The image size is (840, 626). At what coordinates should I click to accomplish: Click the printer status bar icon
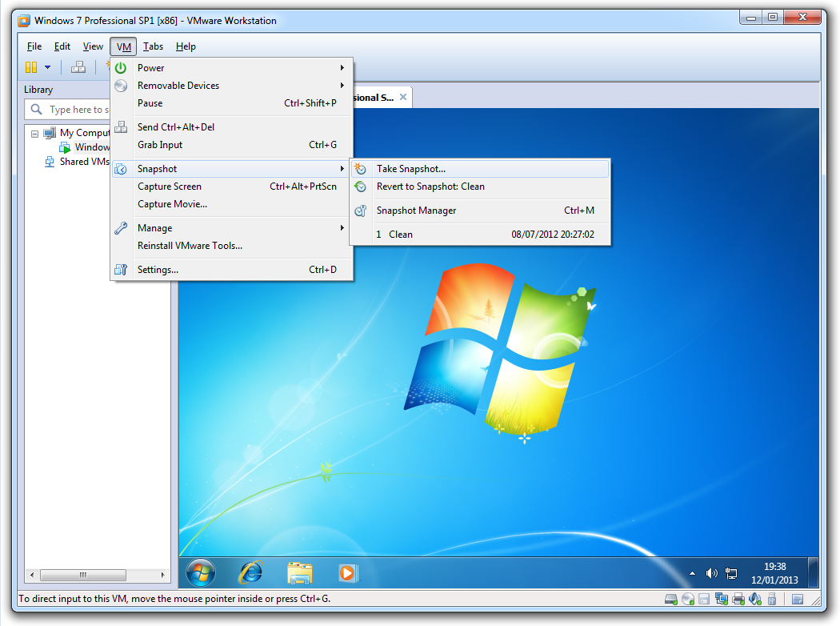click(738, 599)
